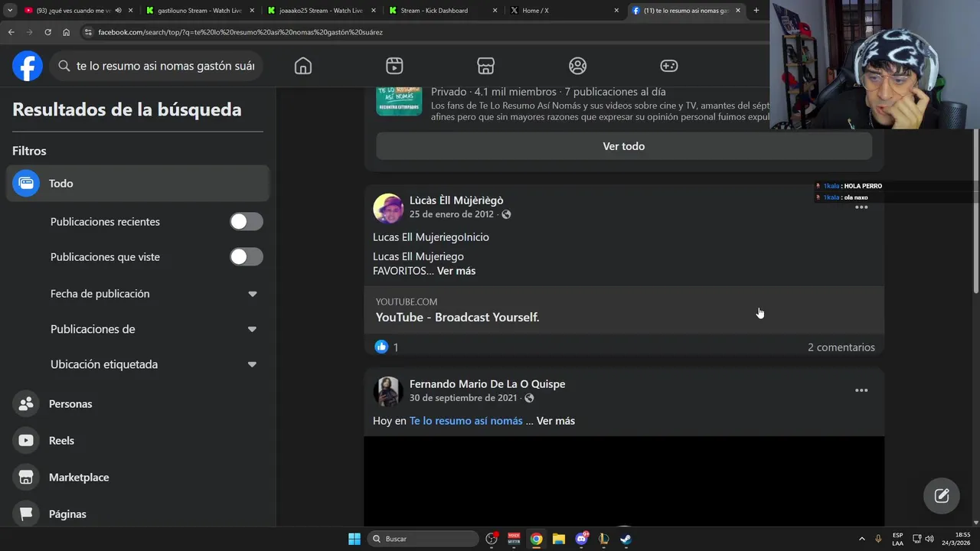Open Discord from the taskbar
The width and height of the screenshot is (980, 551).
pos(581,539)
